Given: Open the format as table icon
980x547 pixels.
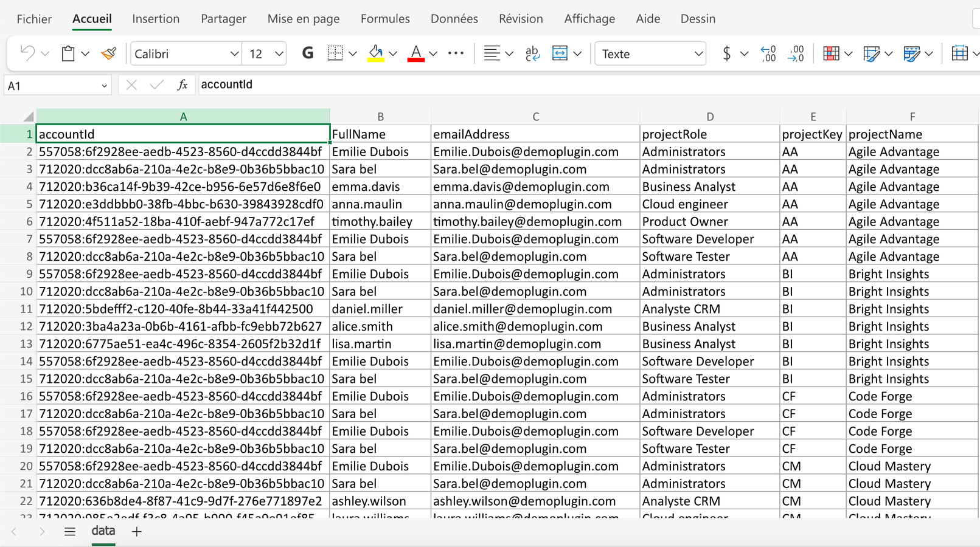Looking at the screenshot, I should [871, 53].
